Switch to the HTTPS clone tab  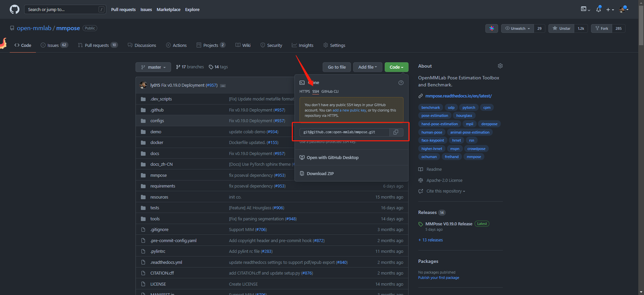(x=304, y=91)
